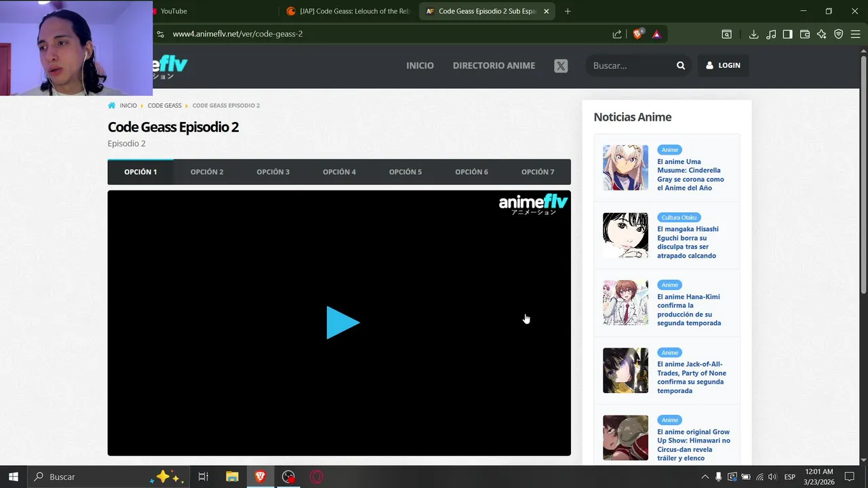Viewport: 868px width, 488px height.
Task: Click the INICIO breadcrumb link
Action: (x=128, y=106)
